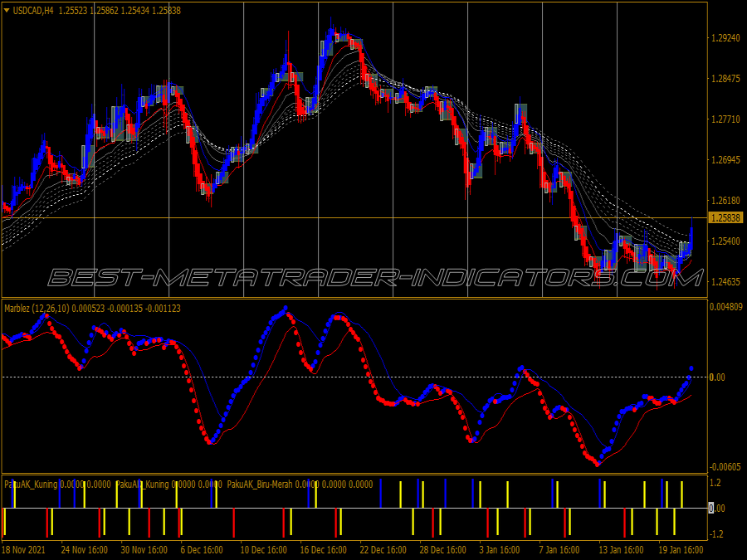
Task: Click the 30 Nov 16:00 time label
Action: point(144,549)
